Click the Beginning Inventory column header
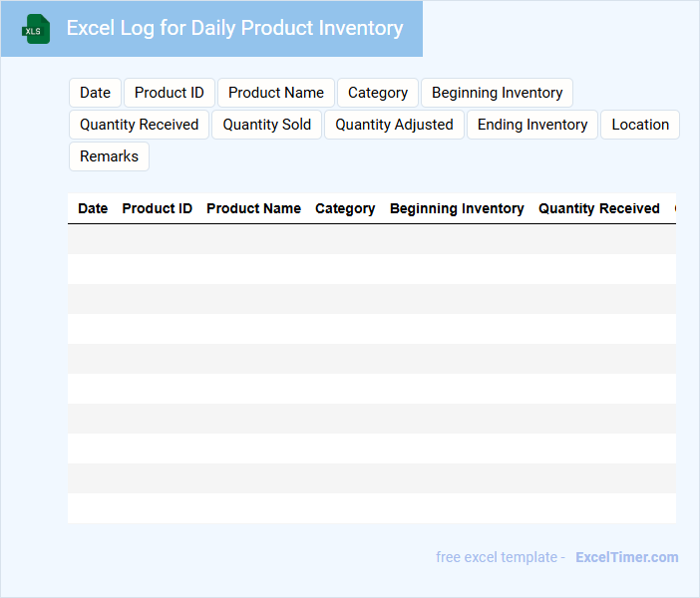 coord(457,208)
